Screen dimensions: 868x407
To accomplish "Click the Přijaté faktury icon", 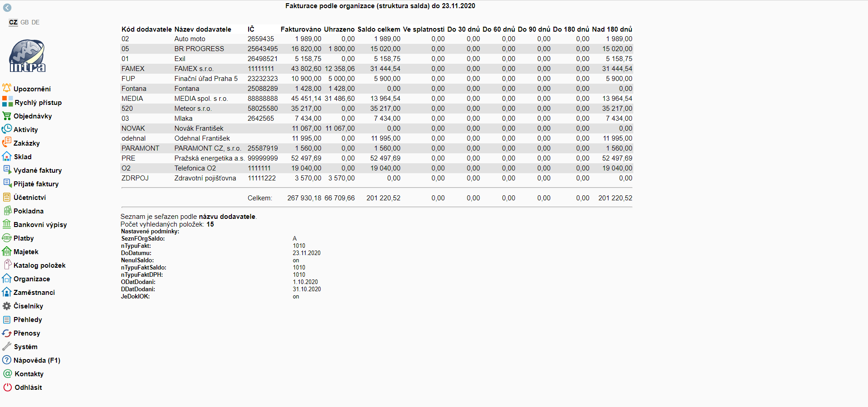I will [7, 184].
